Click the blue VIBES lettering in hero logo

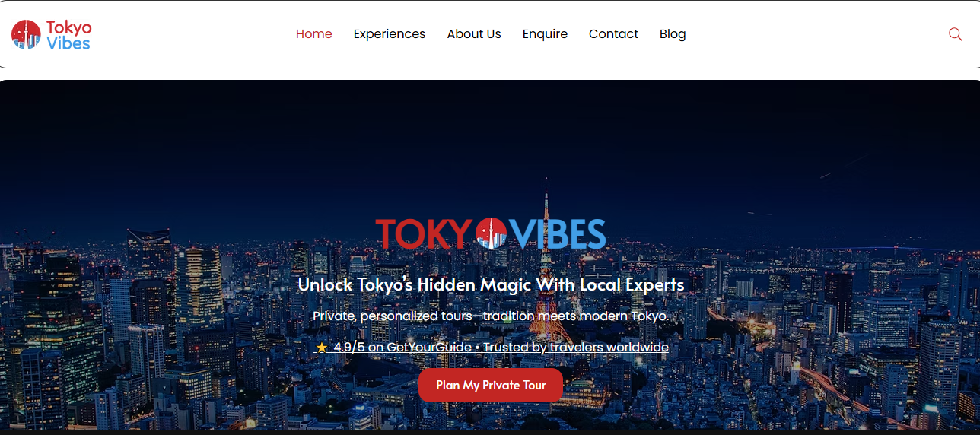click(x=558, y=233)
